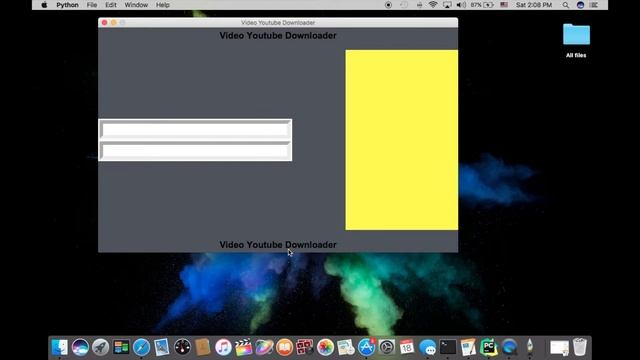Open the gauge-style dashboard app in dock
The image size is (640, 360).
click(182, 347)
